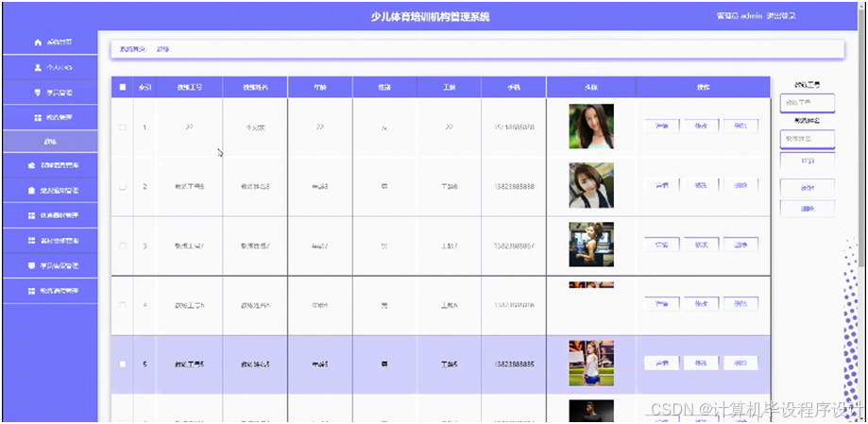Click the 操作 column header
Image resolution: width=868 pixels, height=424 pixels.
point(703,87)
